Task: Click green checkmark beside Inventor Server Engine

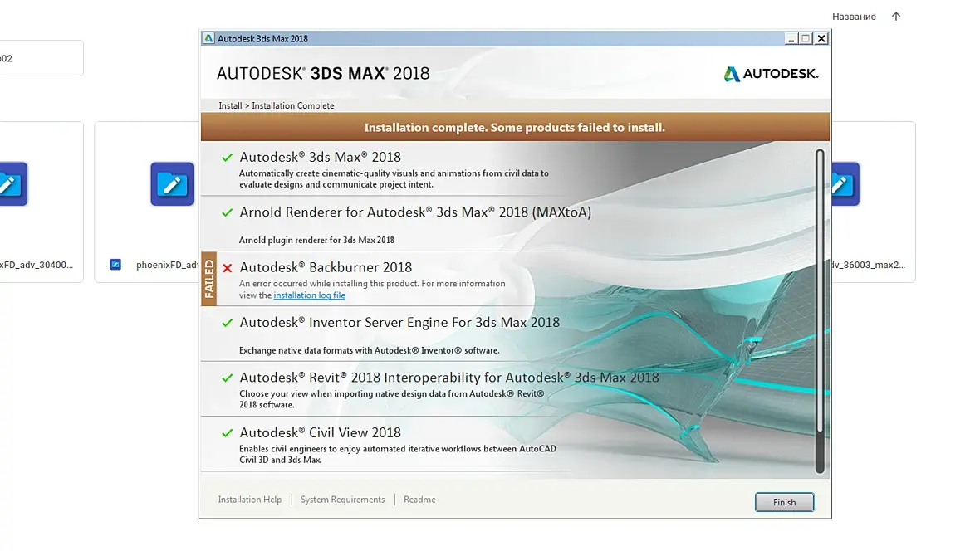Action: [227, 323]
